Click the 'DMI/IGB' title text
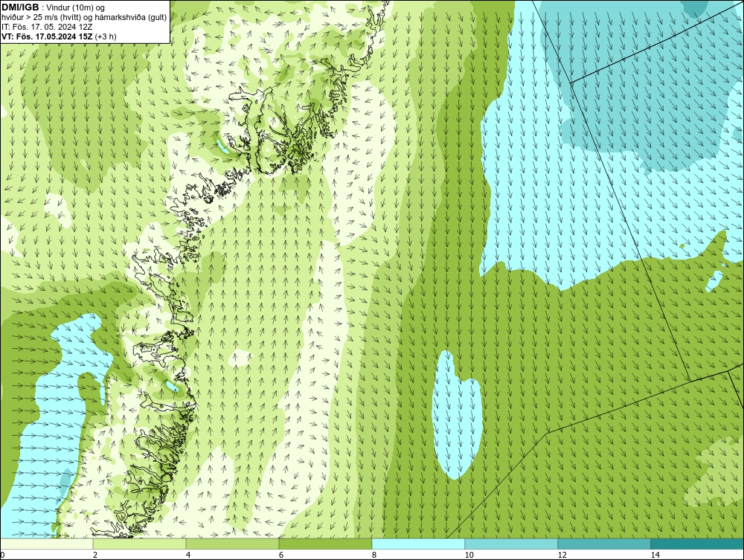Screen dimensions: 744x560 20,7
